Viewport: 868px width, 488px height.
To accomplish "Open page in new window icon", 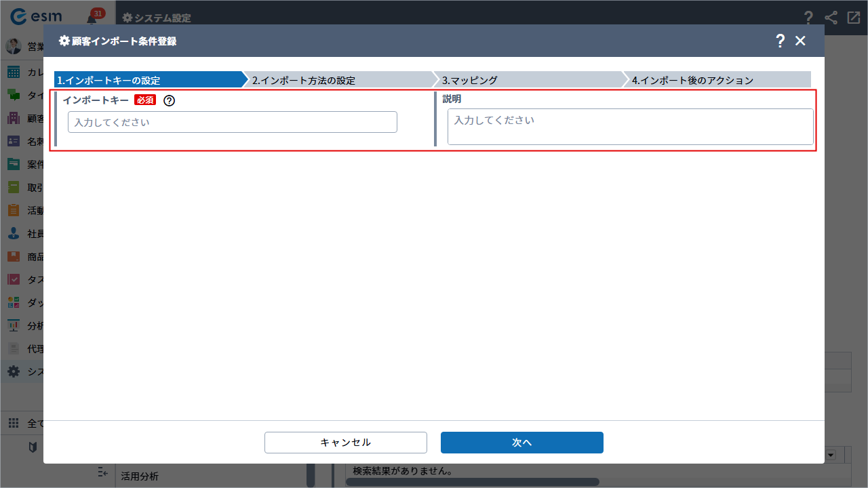I will [x=853, y=18].
